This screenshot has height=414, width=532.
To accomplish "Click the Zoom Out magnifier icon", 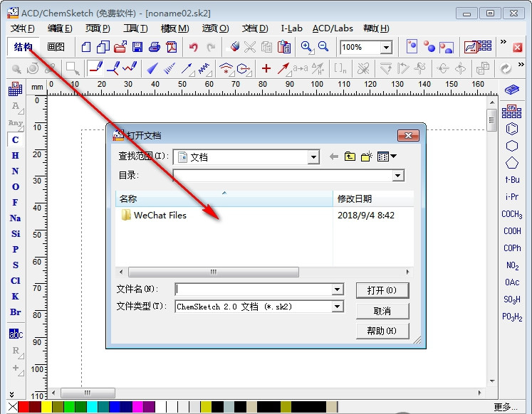I will tap(323, 46).
